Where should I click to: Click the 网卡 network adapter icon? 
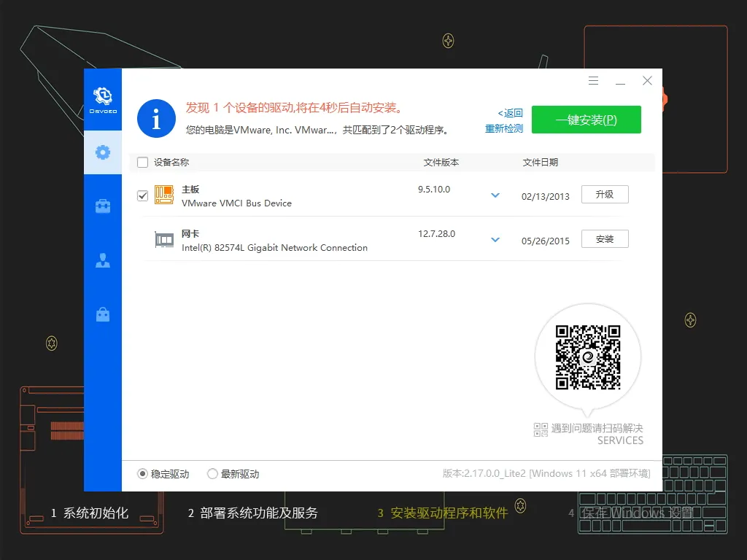click(x=163, y=239)
